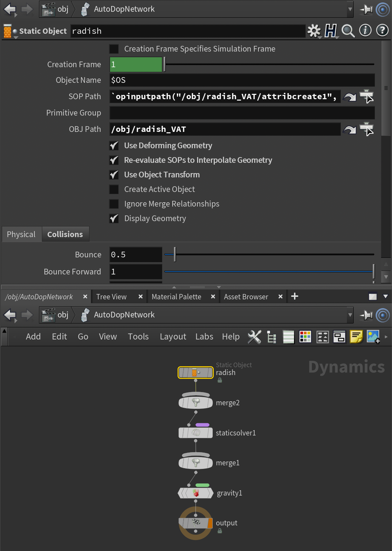Image resolution: width=392 pixels, height=551 pixels.
Task: Open the pane tab options dropdown arrow
Action: tap(386, 296)
